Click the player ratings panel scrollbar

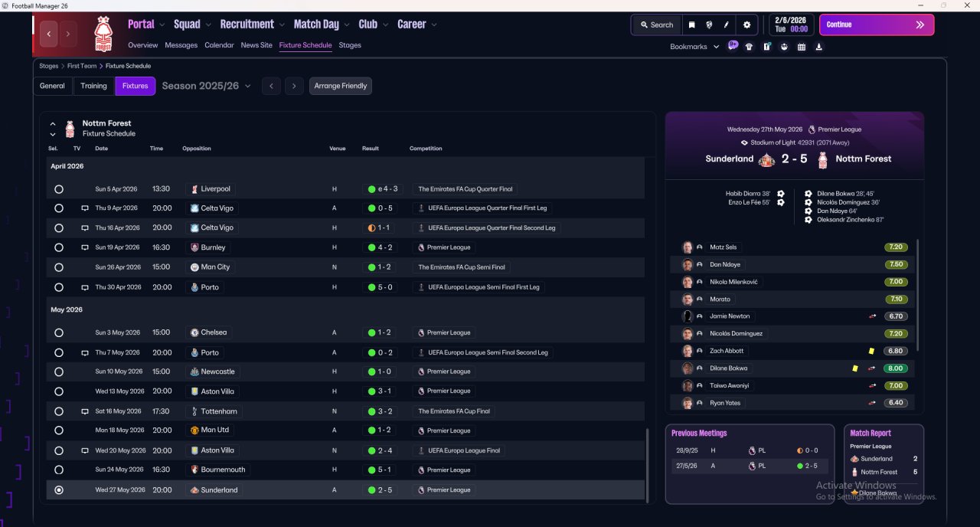(x=917, y=295)
